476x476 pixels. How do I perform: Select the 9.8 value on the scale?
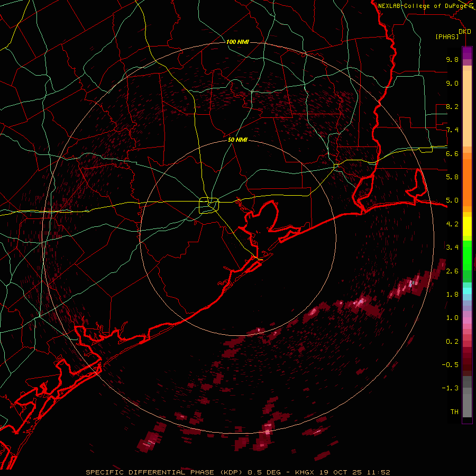click(x=452, y=59)
